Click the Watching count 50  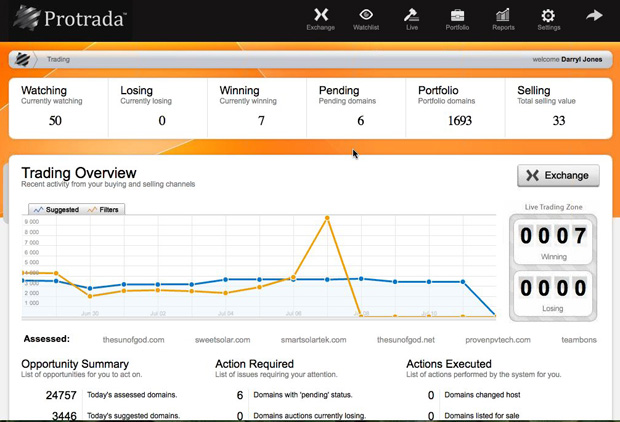pyautogui.click(x=55, y=120)
